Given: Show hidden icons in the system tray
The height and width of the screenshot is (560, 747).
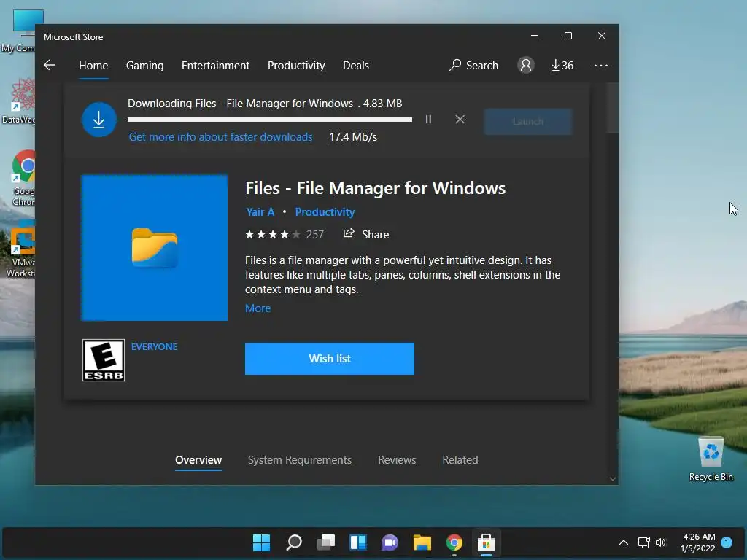Looking at the screenshot, I should click(x=624, y=542).
